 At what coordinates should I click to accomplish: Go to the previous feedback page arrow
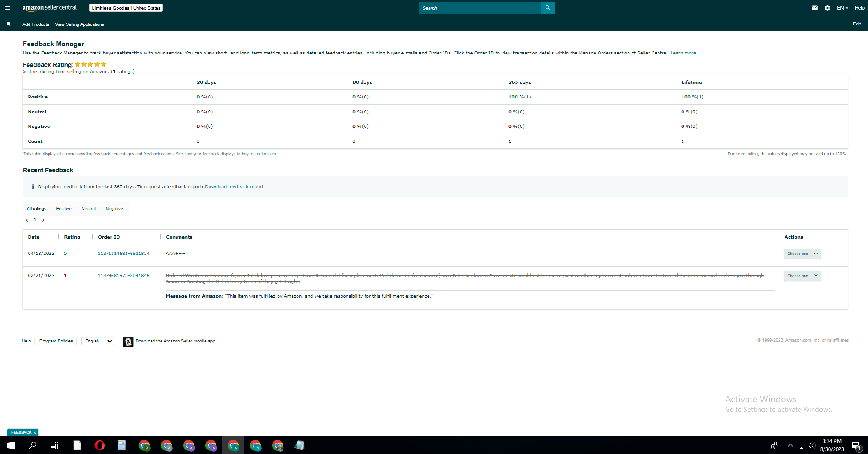(x=27, y=220)
